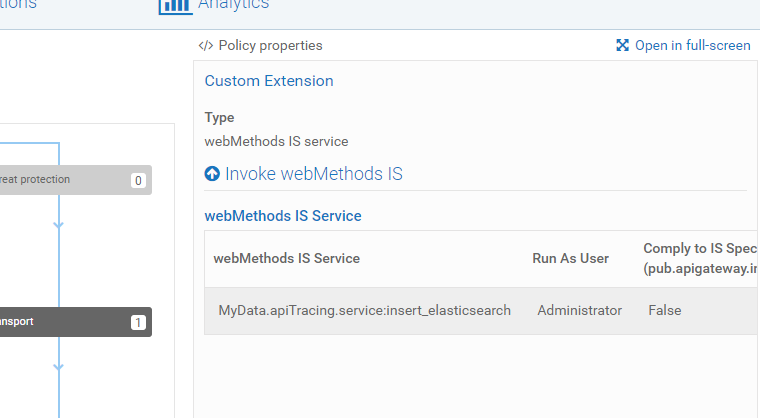Click the Invoke webMethods IS heading
The image size is (760, 418).
pos(313,174)
